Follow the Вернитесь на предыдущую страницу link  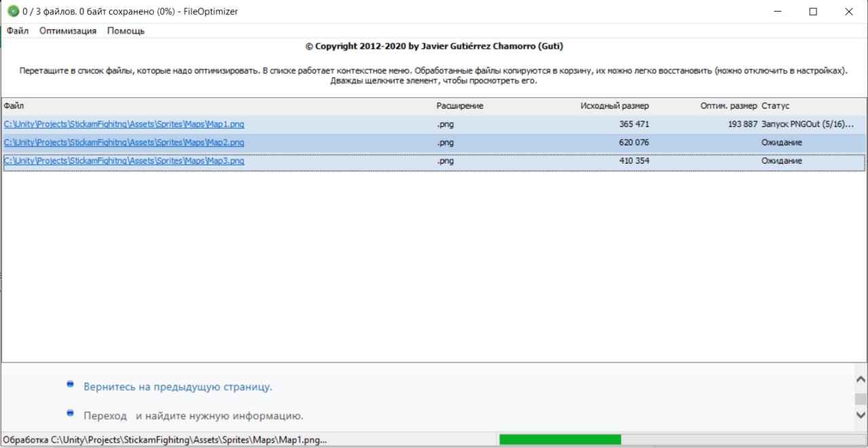[x=178, y=387]
